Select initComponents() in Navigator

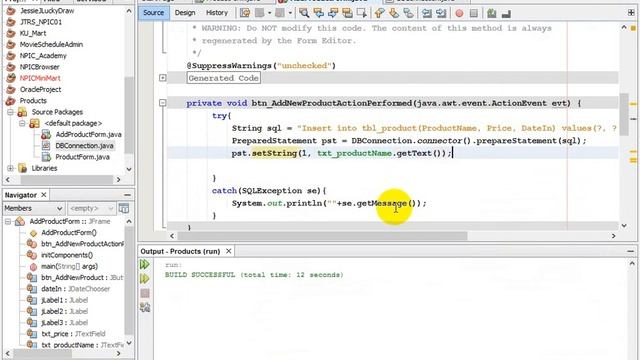tap(67, 255)
